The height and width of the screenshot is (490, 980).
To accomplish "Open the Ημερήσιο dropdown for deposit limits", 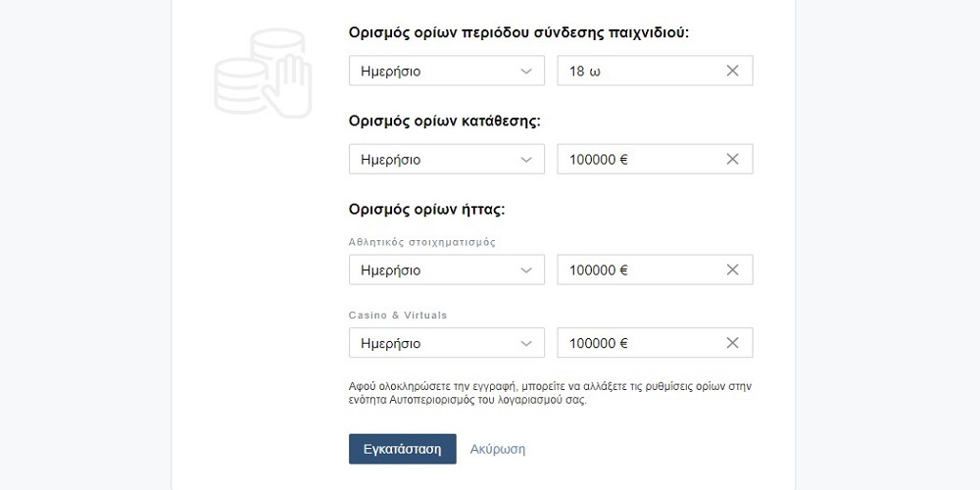I will [446, 160].
